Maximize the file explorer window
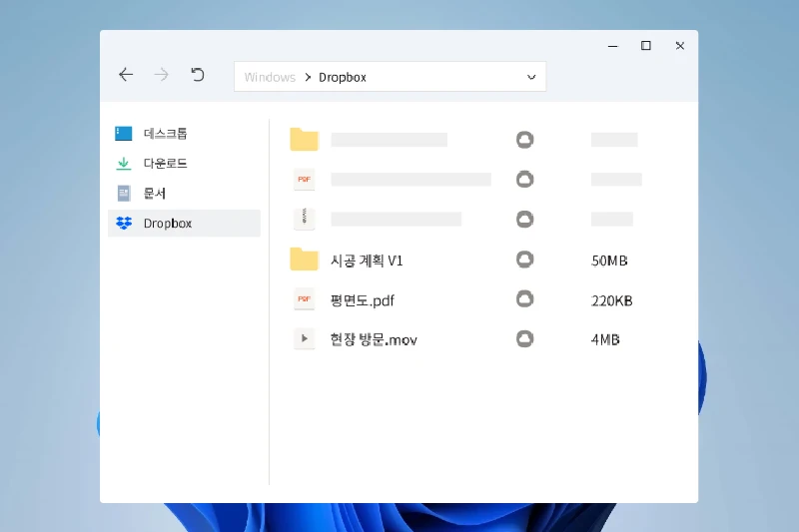 pos(645,46)
